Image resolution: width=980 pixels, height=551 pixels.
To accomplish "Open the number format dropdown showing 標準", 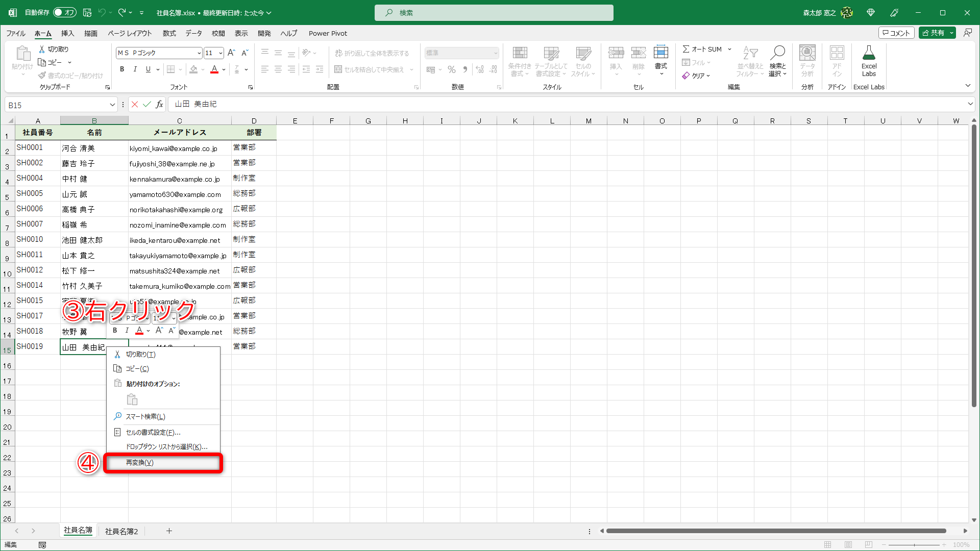I will 461,53.
